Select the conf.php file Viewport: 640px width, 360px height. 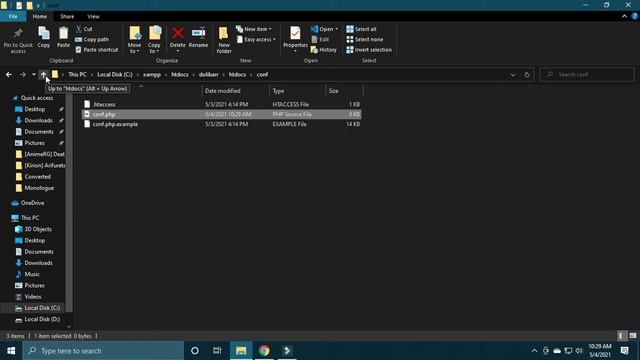coord(222,114)
